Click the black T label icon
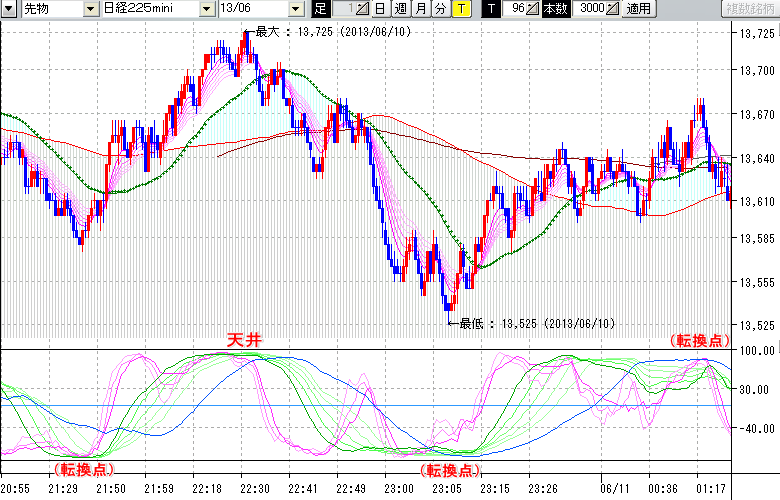 (x=490, y=9)
